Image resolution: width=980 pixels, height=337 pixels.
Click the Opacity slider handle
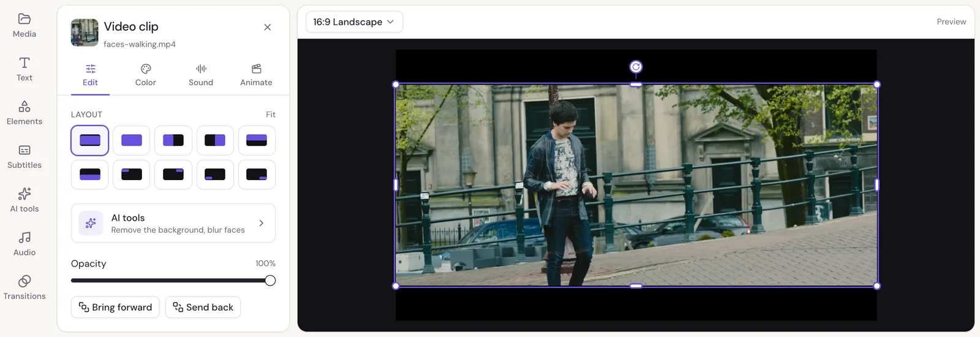point(270,281)
